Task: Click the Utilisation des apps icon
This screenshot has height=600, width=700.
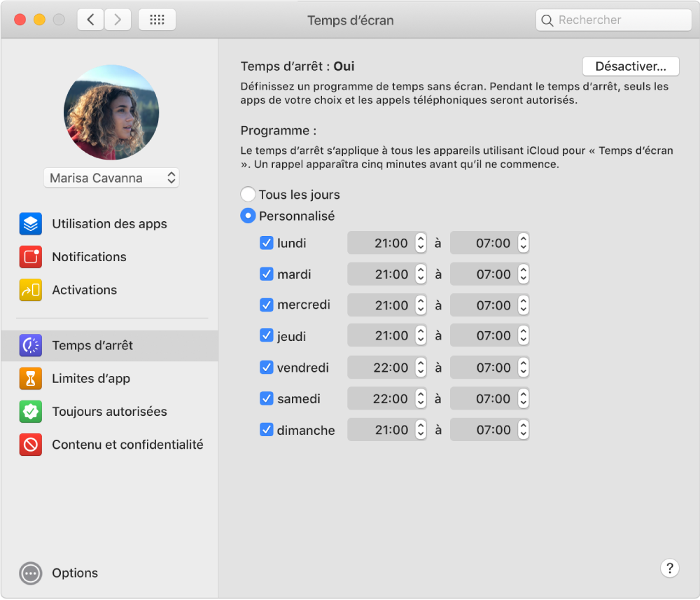Action: point(30,223)
